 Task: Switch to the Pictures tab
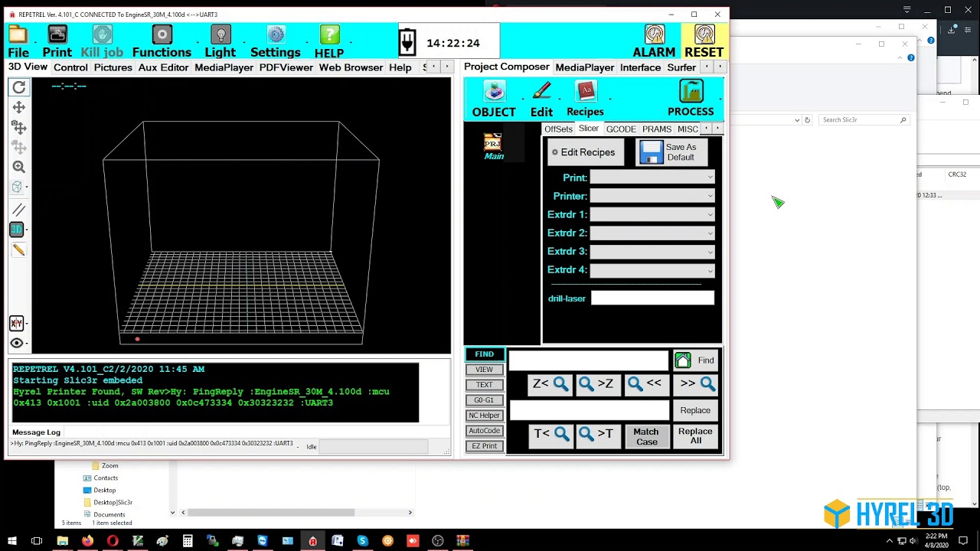pos(113,67)
